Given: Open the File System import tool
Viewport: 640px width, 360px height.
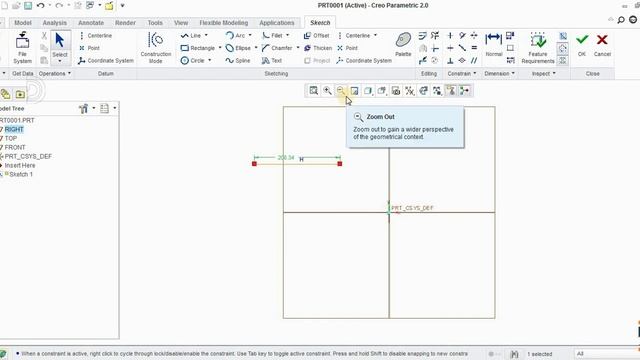Looking at the screenshot, I should coord(22,48).
